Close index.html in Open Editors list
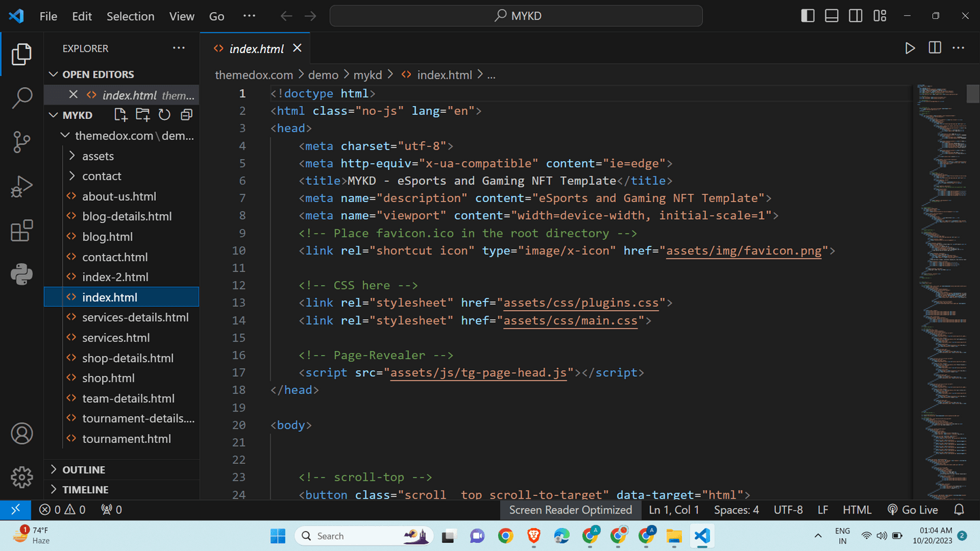Image resolution: width=980 pixels, height=551 pixels. point(73,95)
